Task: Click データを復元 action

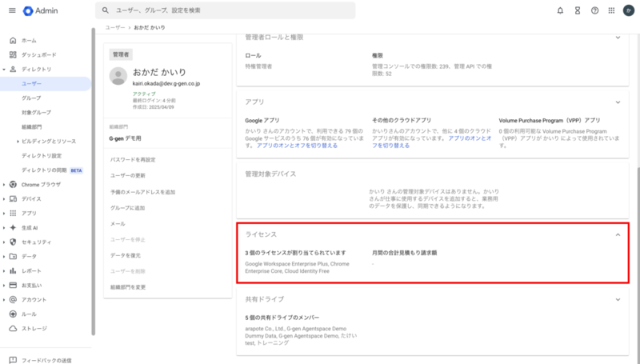Action: click(x=126, y=255)
